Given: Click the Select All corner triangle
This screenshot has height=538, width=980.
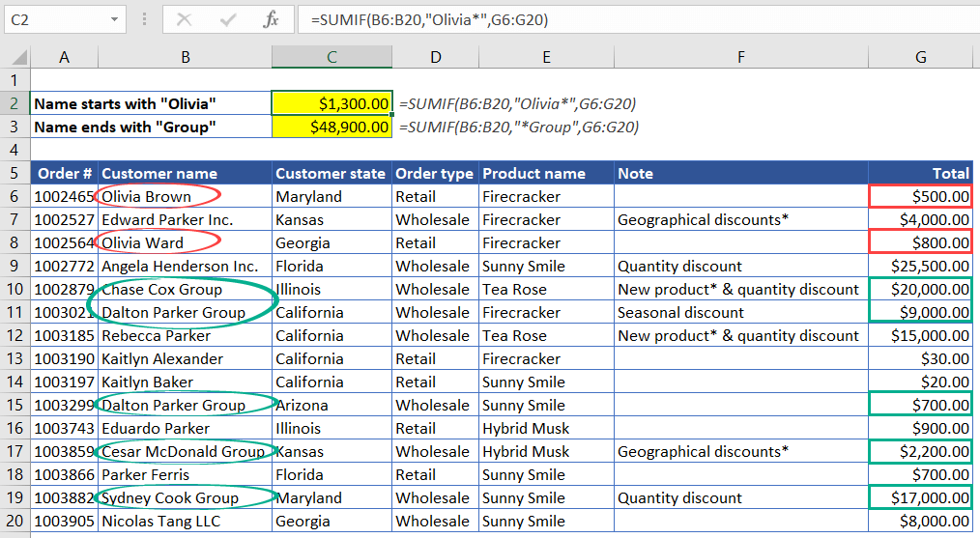Looking at the screenshot, I should [x=20, y=58].
